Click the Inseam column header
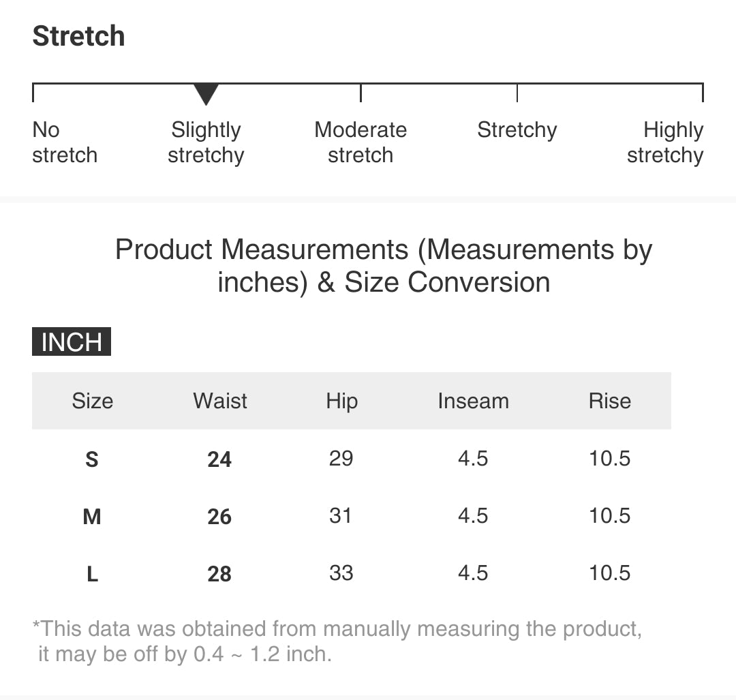 (473, 401)
